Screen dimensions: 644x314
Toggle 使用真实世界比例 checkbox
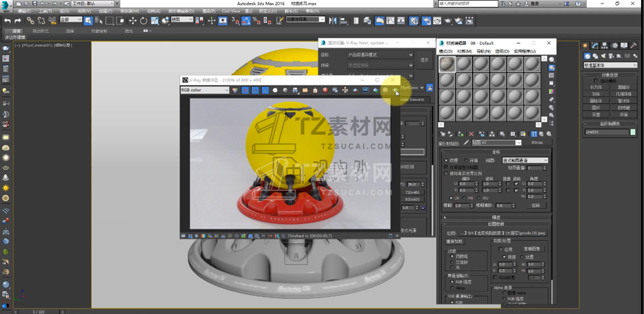pos(446,173)
